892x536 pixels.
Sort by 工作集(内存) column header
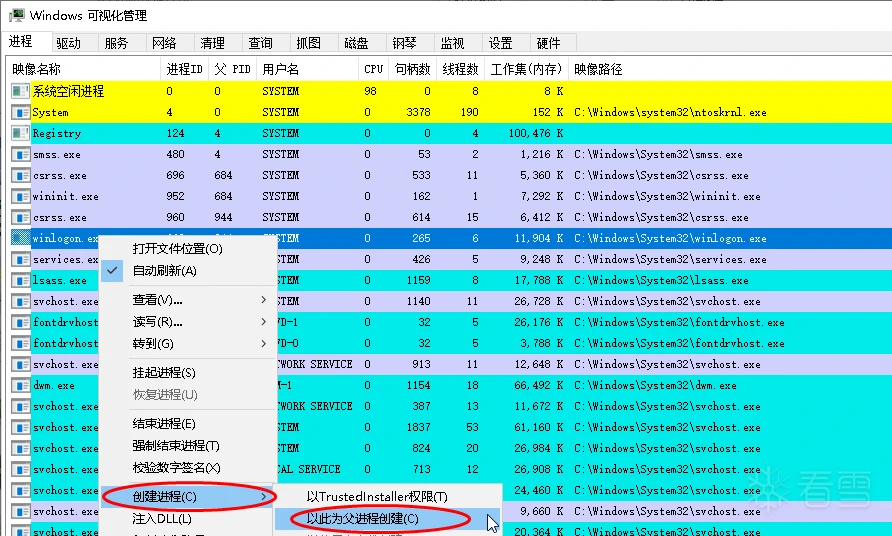pyautogui.click(x=526, y=69)
